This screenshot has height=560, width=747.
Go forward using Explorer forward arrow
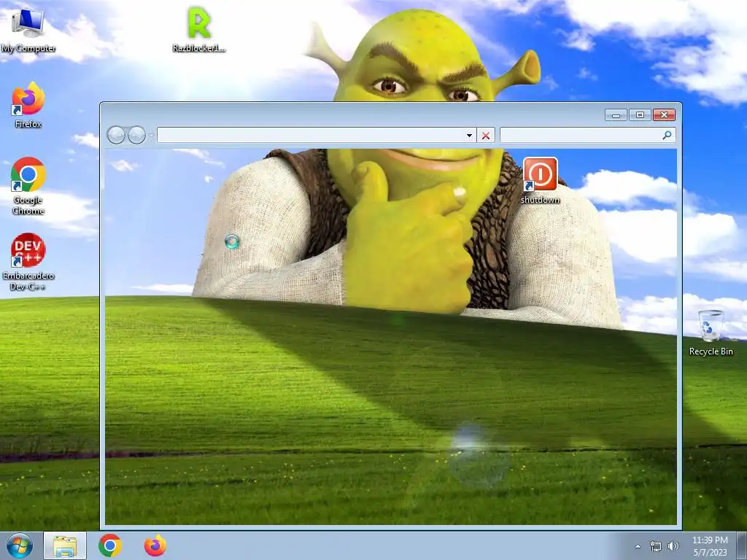tap(136, 135)
